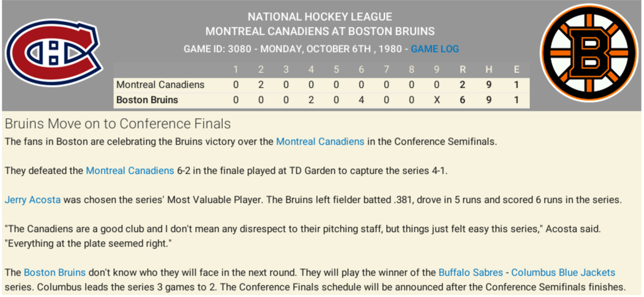
Task: Click the Canadiens' second-inning score of 2
Action: 261,85
